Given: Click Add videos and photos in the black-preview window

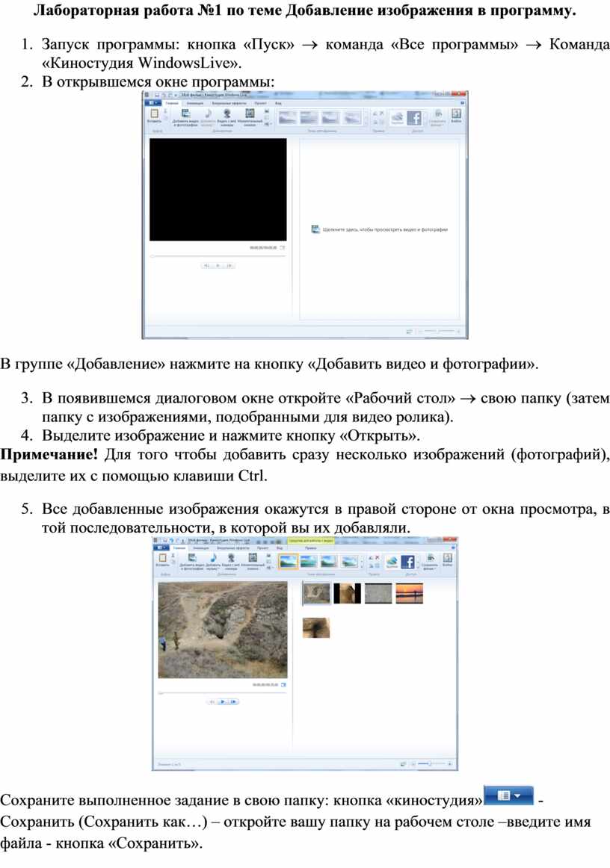Looking at the screenshot, I should tap(185, 117).
